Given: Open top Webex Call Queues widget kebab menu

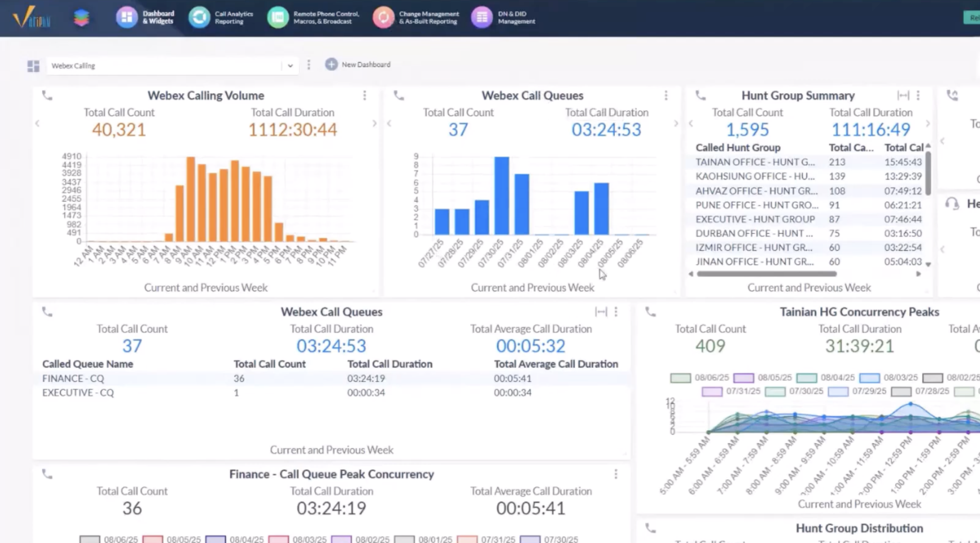Looking at the screenshot, I should [x=666, y=96].
